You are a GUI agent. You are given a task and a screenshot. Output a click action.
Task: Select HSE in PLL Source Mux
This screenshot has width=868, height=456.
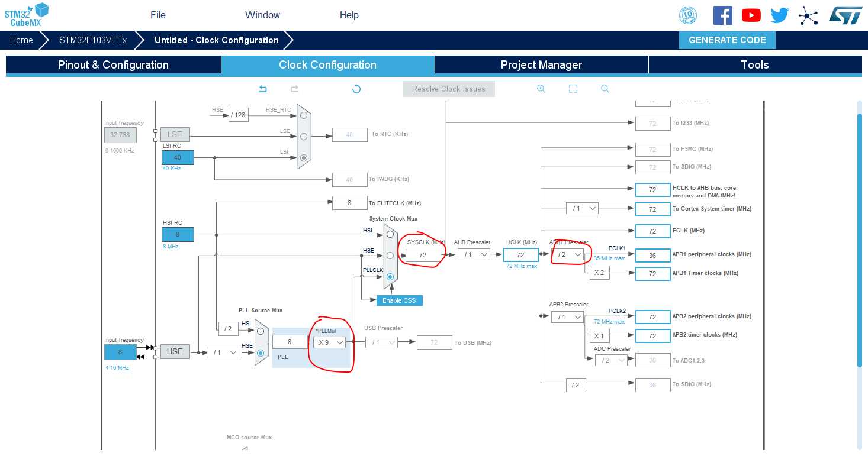click(261, 353)
